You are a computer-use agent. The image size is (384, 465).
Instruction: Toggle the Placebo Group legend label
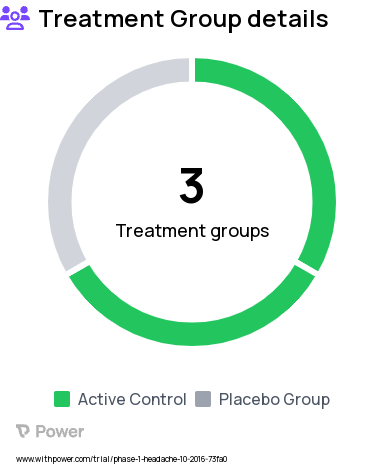(274, 400)
